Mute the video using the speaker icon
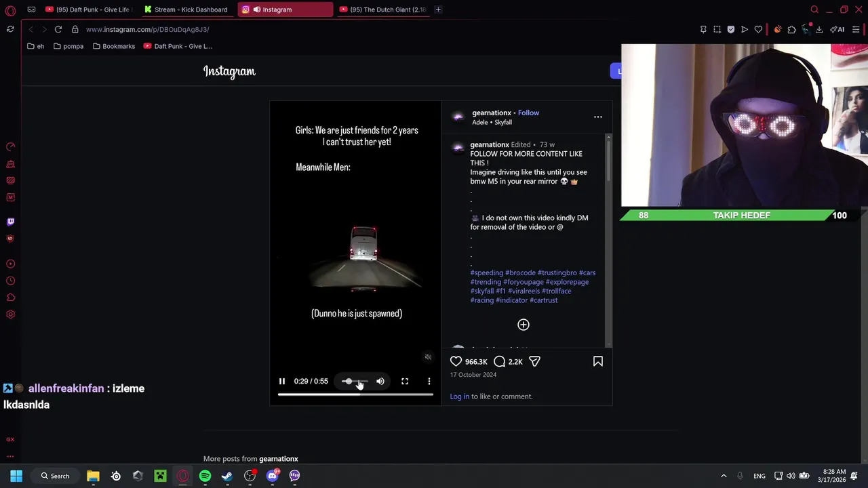 point(380,381)
